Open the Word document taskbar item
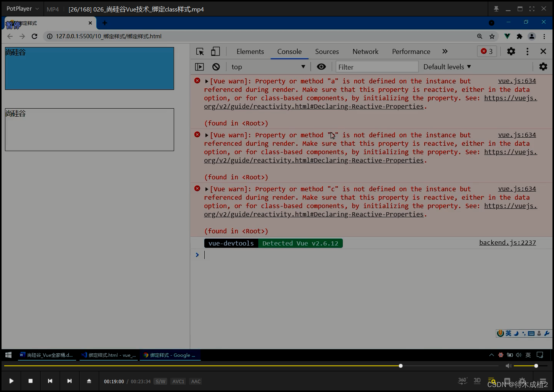This screenshot has height=392, width=554. (46, 355)
